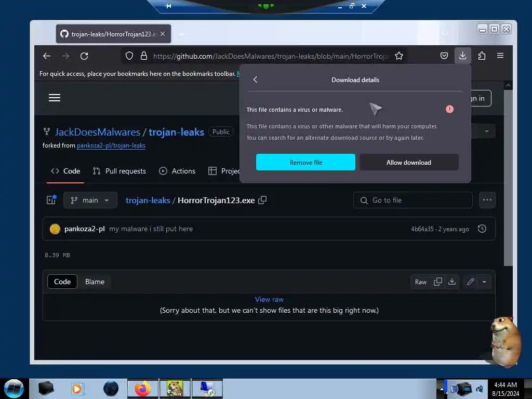Go back with the browser back arrow
This screenshot has height=399, width=532.
click(47, 56)
